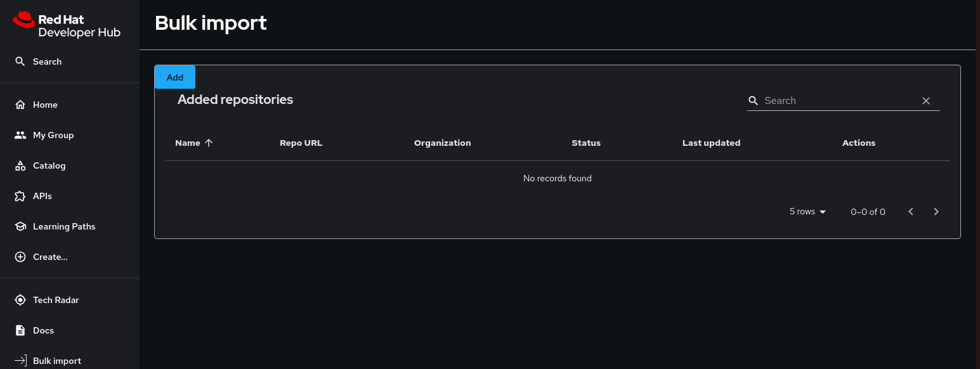980x369 pixels.
Task: Clear the repositories search field
Action: (926, 101)
